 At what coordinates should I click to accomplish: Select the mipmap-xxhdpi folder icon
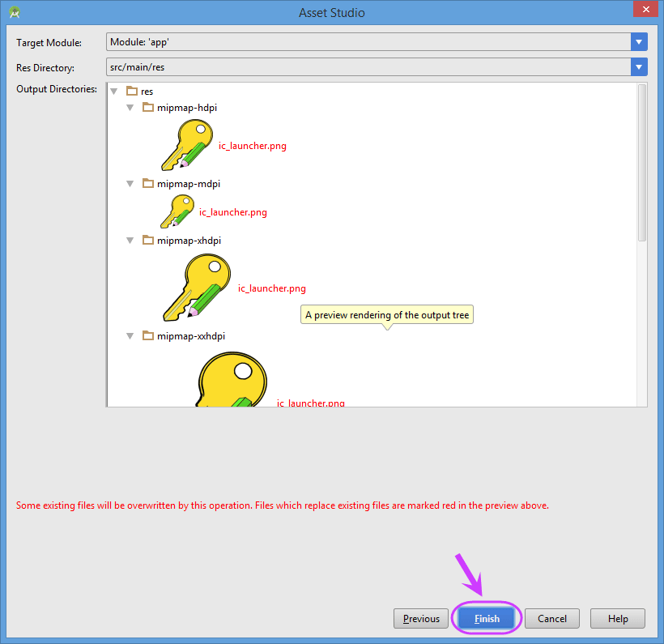point(148,336)
